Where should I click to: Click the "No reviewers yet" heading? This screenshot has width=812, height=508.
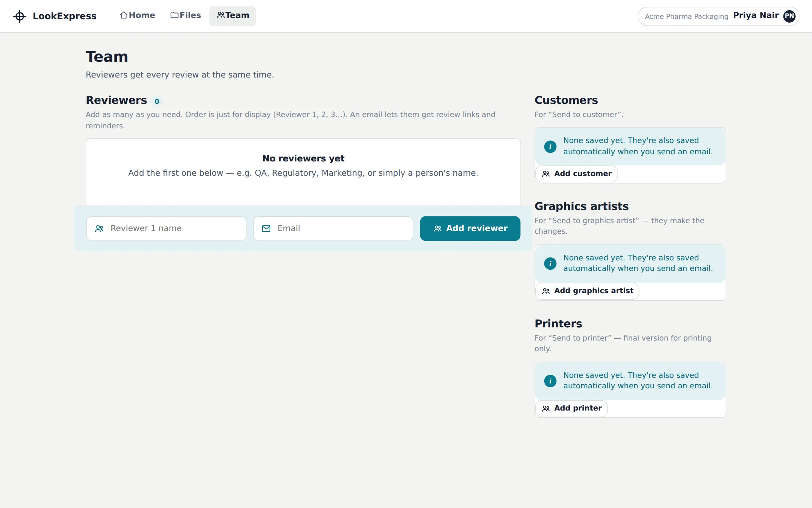coord(303,158)
